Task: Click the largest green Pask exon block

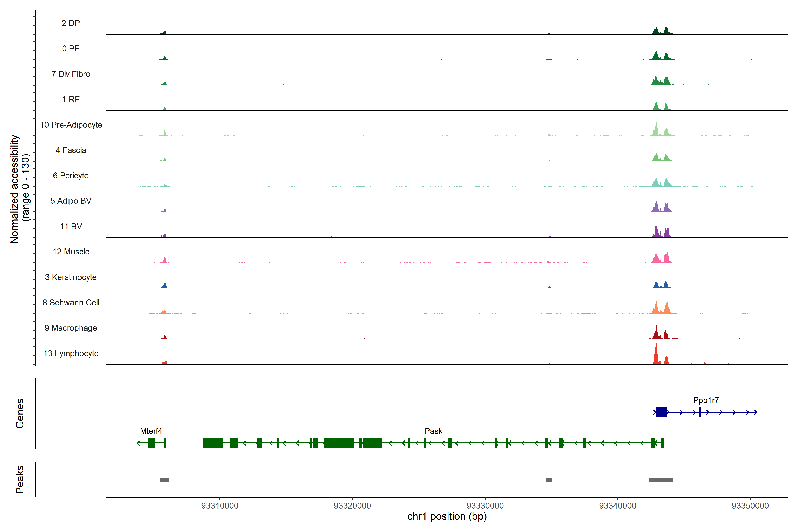Action: click(339, 443)
